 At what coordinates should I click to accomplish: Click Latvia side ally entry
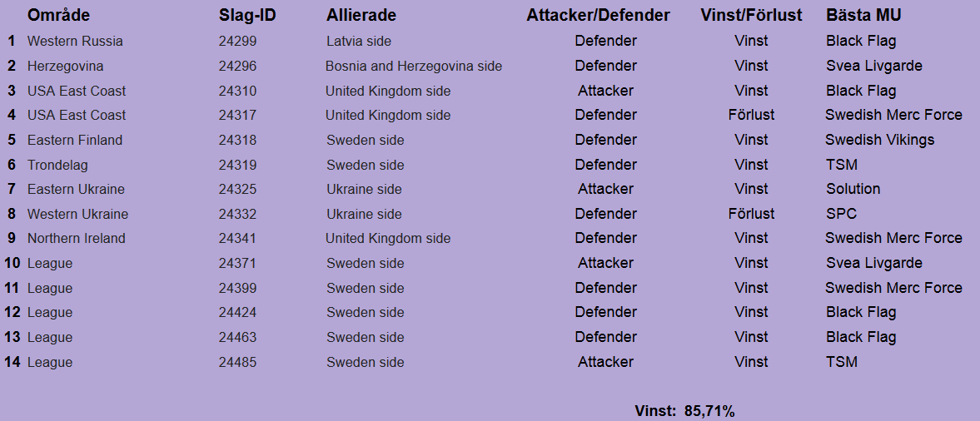coord(359,41)
